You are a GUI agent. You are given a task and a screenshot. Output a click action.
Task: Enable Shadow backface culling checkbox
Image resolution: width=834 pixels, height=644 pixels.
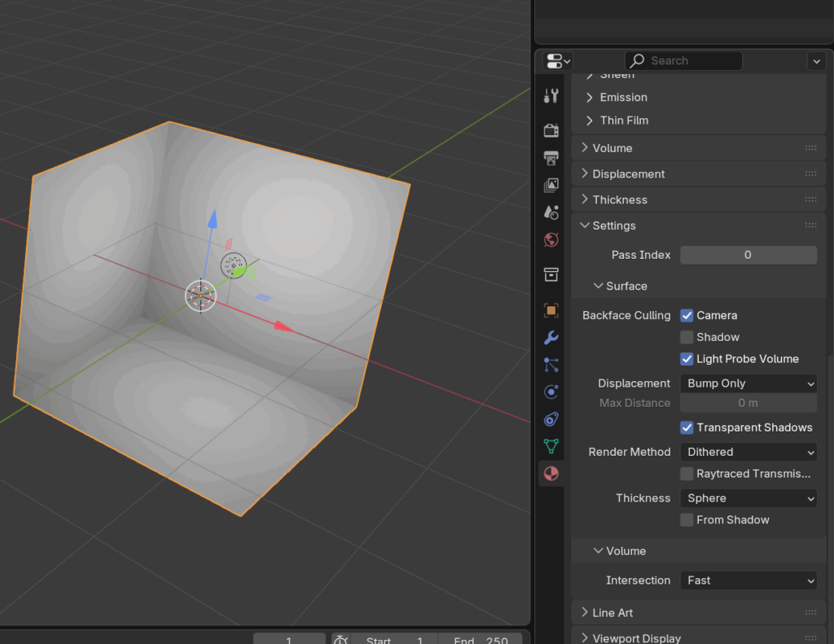click(687, 337)
